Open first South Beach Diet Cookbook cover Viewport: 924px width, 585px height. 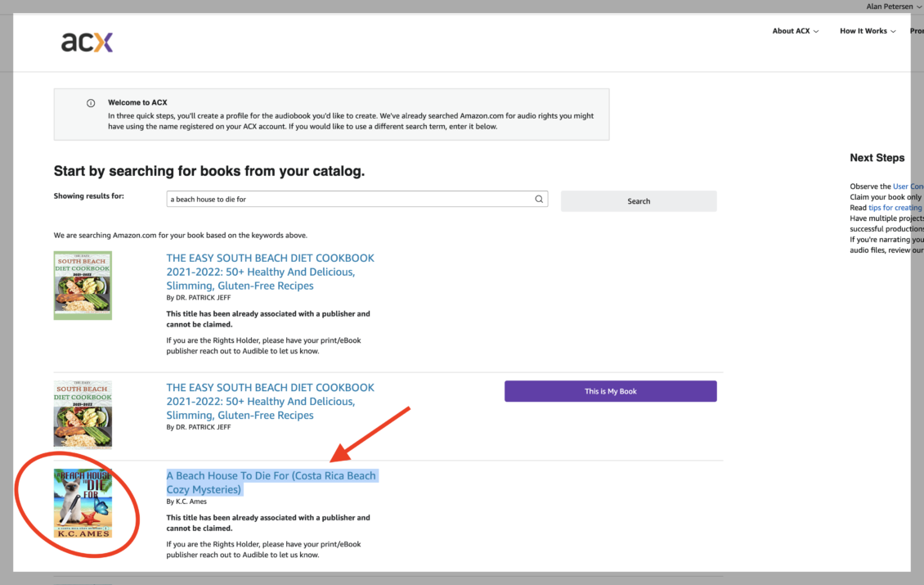point(83,285)
